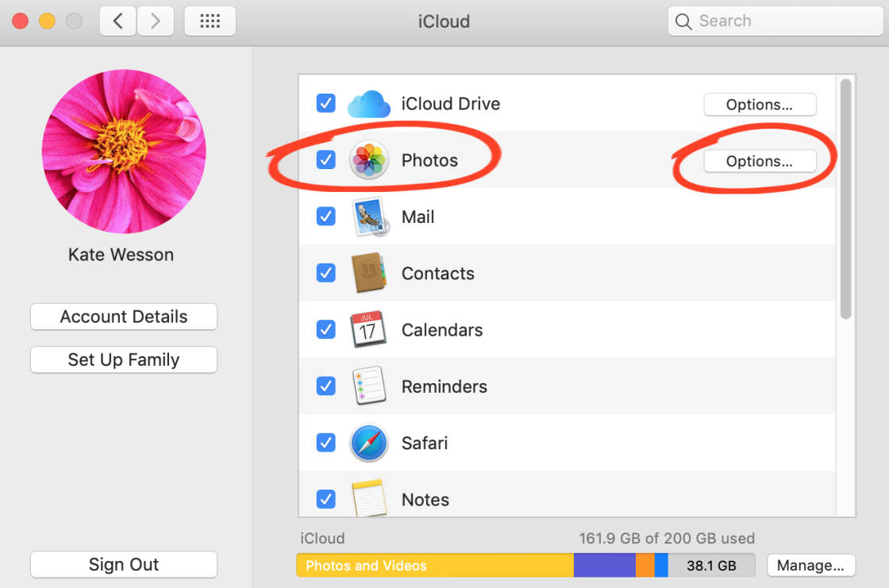Viewport: 889px width, 588px height.
Task: Click the small blue storage bar segment
Action: point(661,565)
